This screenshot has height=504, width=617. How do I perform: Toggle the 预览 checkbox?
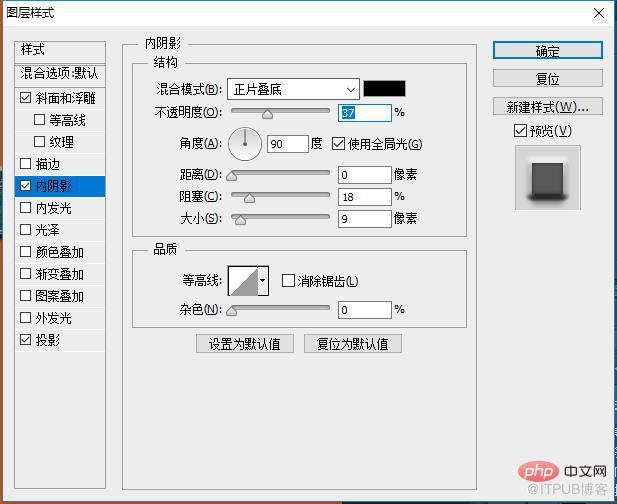(x=520, y=130)
